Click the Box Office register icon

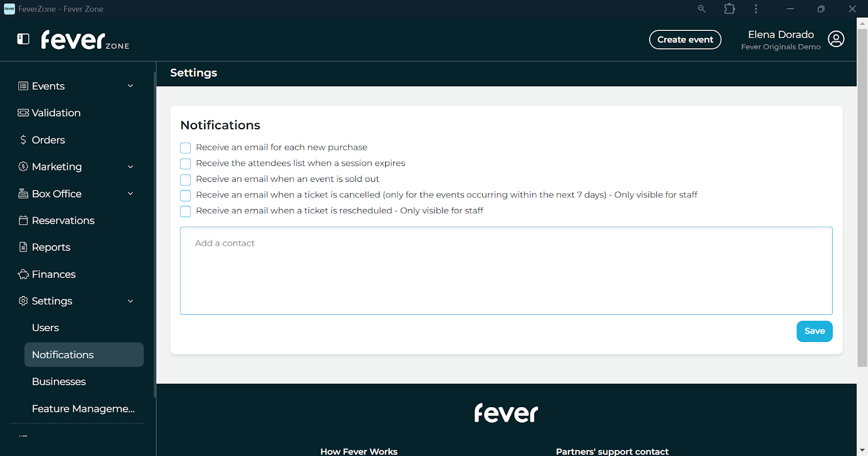23,194
